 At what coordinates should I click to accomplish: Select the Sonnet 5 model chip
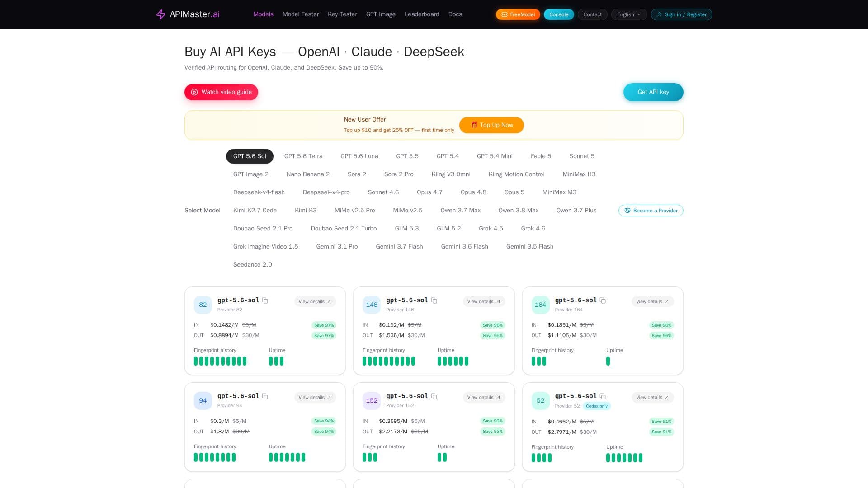pos(582,156)
